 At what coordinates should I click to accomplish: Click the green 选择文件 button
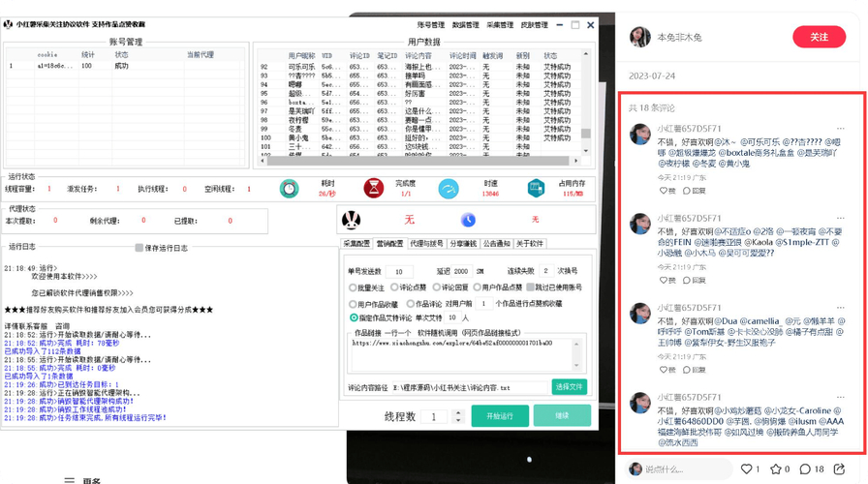(569, 386)
